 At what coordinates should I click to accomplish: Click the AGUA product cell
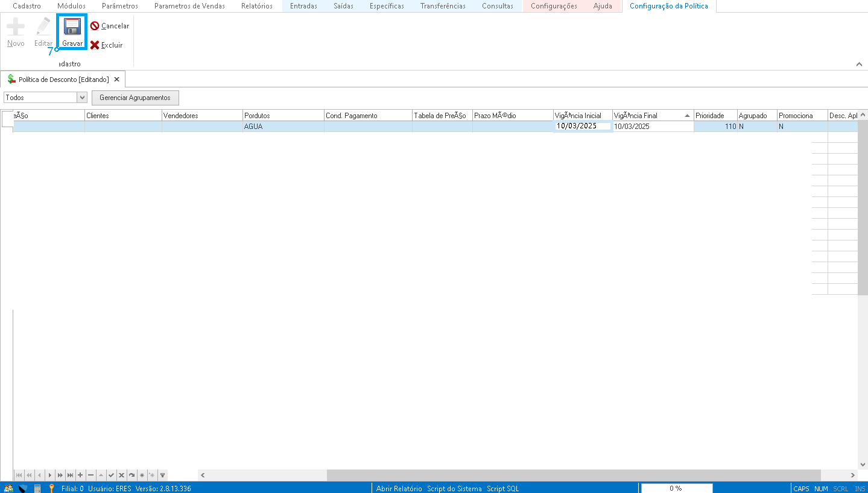pyautogui.click(x=283, y=127)
